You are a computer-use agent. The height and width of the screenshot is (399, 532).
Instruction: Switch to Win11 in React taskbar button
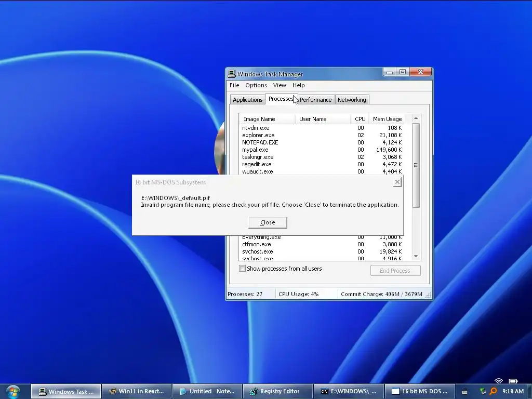(x=137, y=392)
